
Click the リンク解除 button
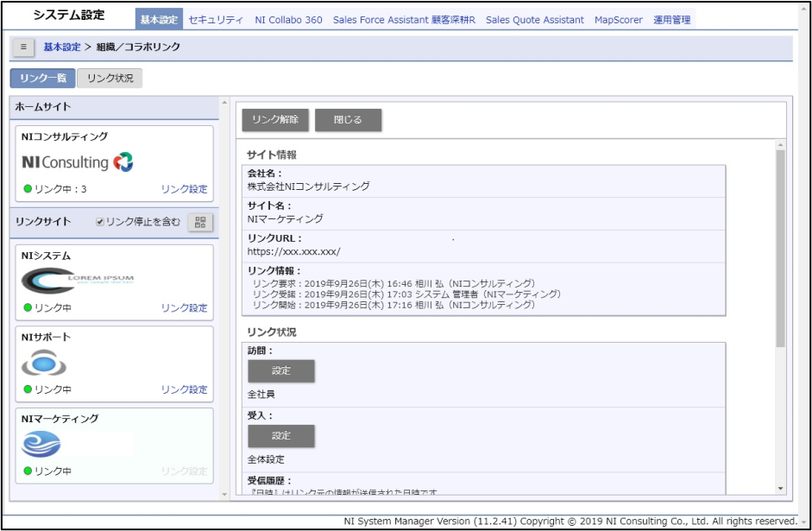[275, 120]
